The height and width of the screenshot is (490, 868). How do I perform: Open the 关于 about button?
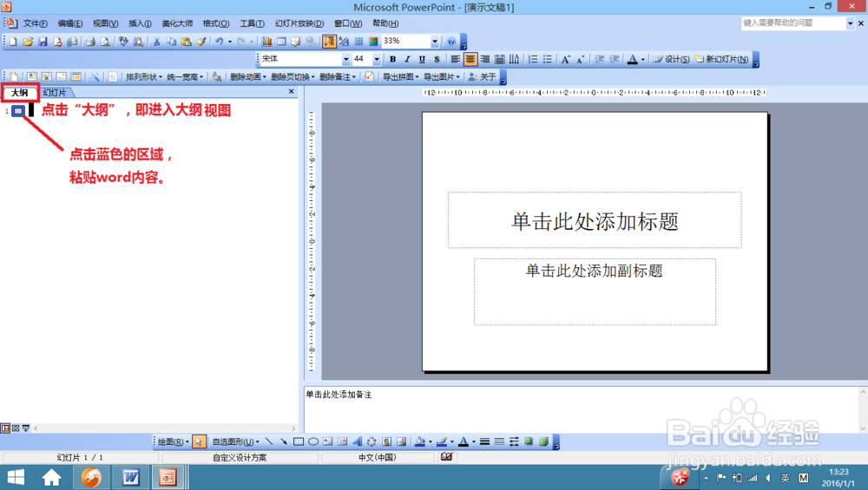click(483, 77)
